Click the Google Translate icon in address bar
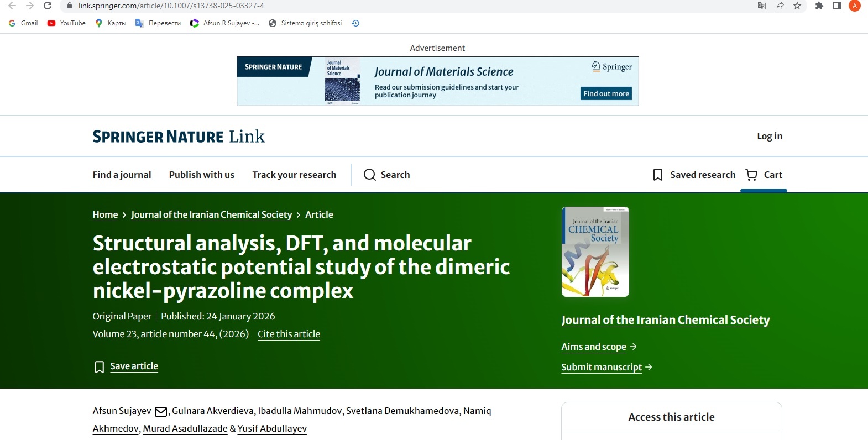Image resolution: width=868 pixels, height=440 pixels. pos(761,6)
